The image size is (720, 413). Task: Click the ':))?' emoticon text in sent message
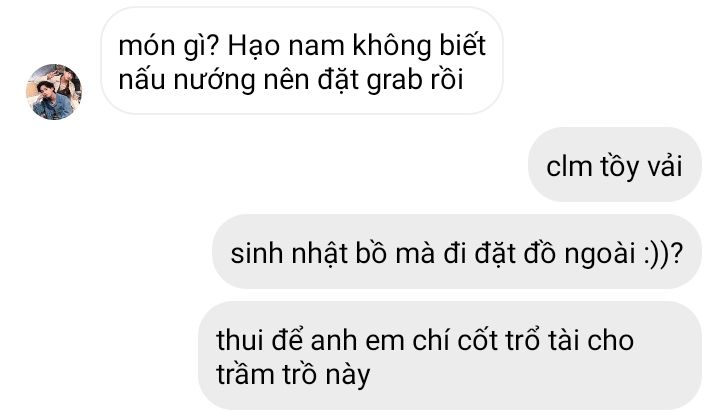click(x=663, y=253)
